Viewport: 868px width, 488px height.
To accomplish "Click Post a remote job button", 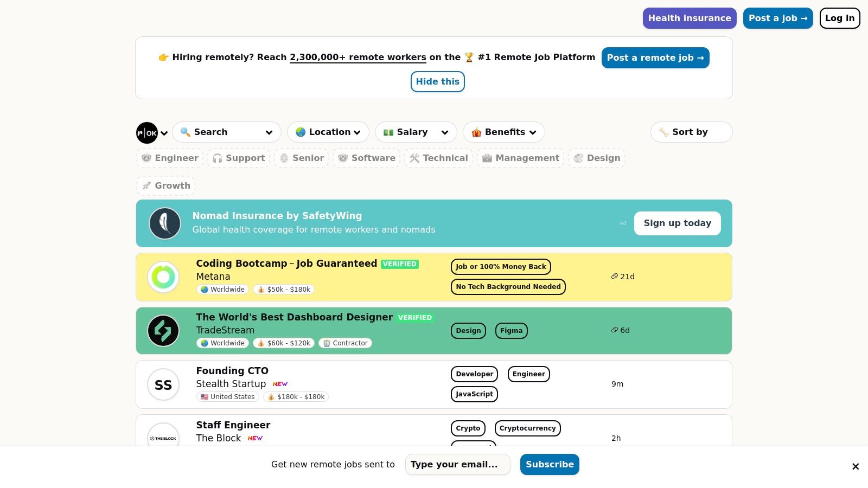I will coord(655,58).
